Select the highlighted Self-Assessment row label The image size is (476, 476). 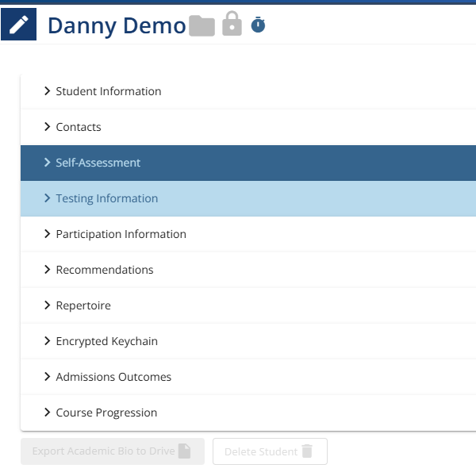coord(98,163)
